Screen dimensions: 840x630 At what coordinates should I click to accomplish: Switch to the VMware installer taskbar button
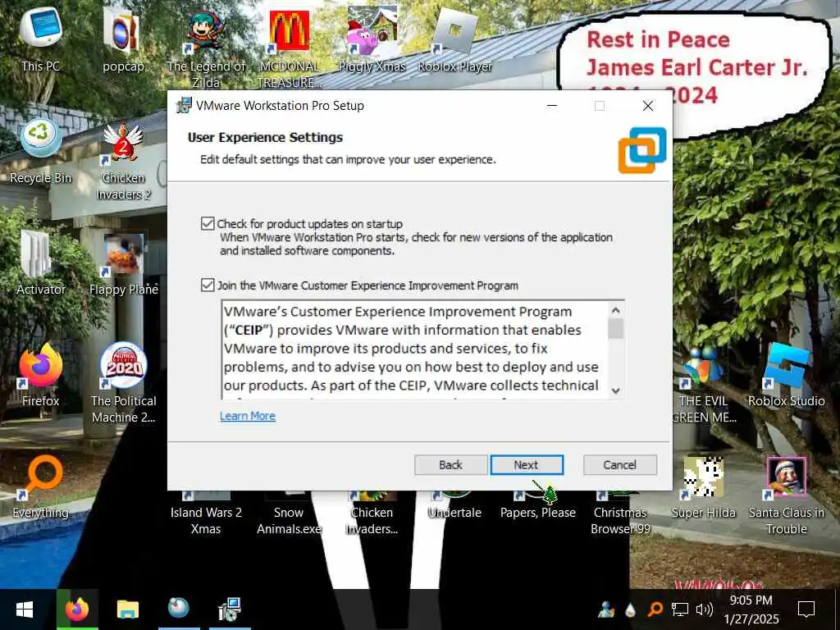pos(230,609)
